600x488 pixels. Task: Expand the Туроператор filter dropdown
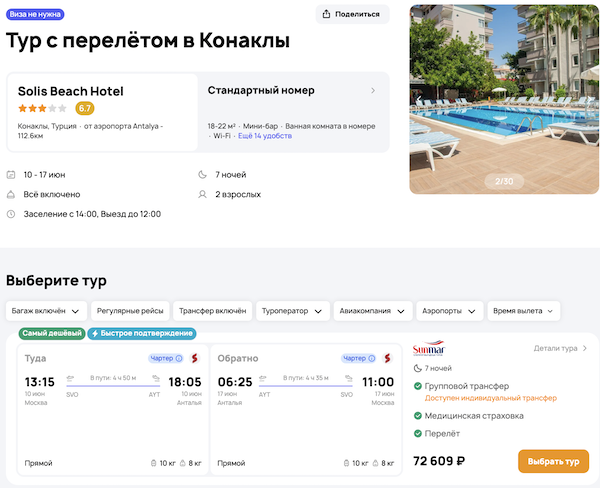coord(292,311)
